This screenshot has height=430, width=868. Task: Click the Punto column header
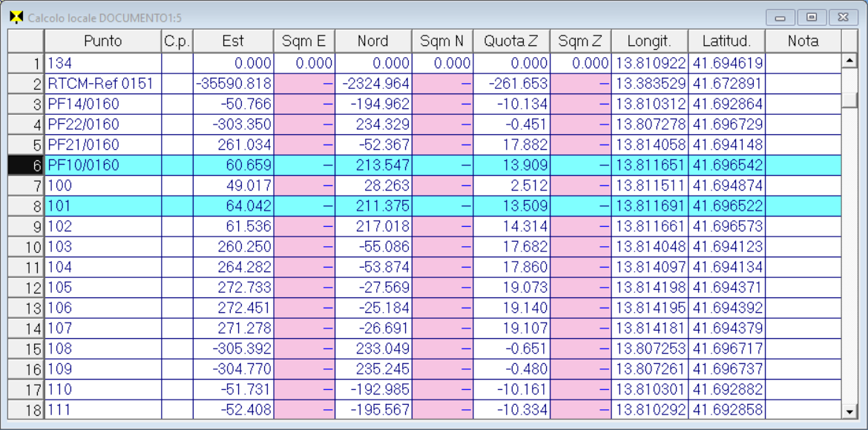(x=102, y=42)
